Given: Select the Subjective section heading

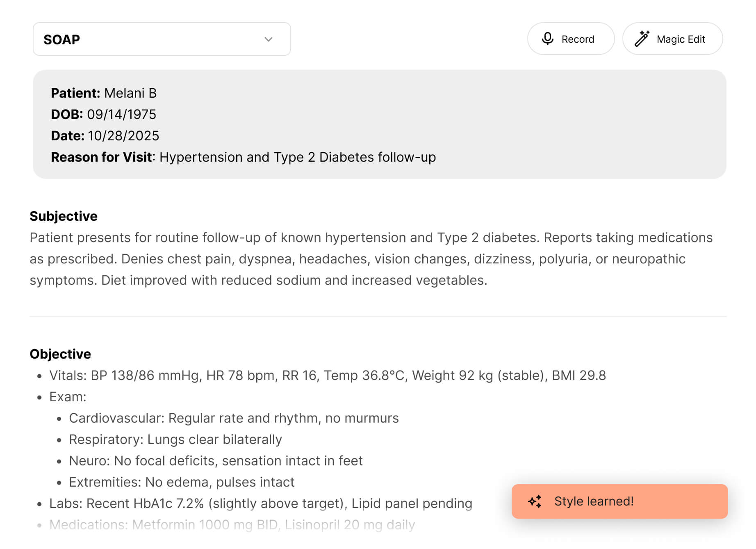Looking at the screenshot, I should 64,216.
